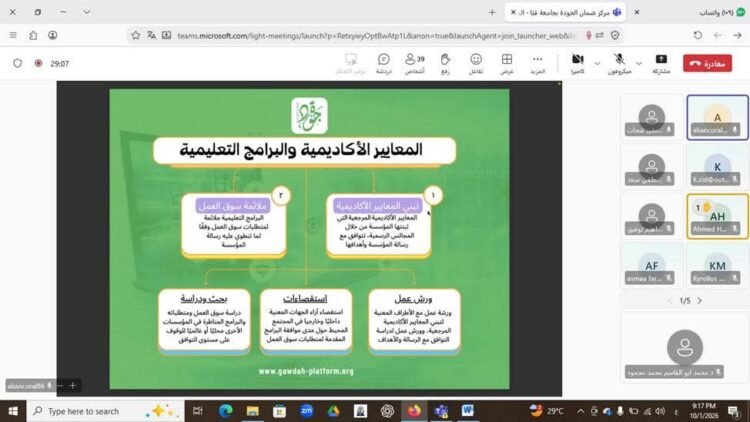Go to next participants page arrow

tap(700, 300)
